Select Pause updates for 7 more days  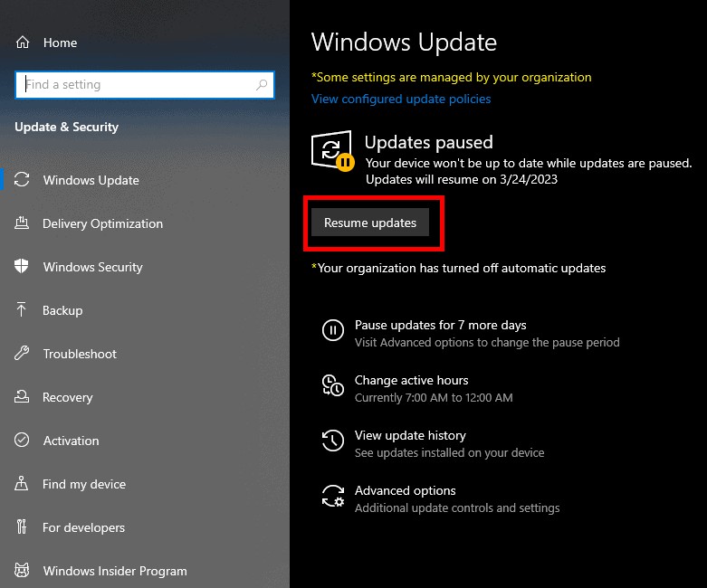pos(441,325)
